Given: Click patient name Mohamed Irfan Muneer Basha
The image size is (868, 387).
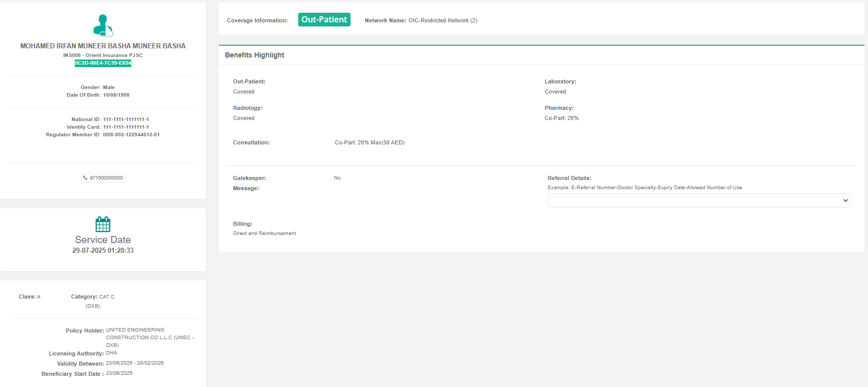Looking at the screenshot, I should 103,46.
